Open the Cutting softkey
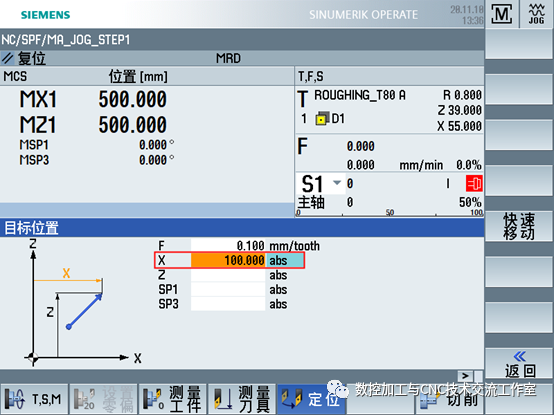 point(450,399)
